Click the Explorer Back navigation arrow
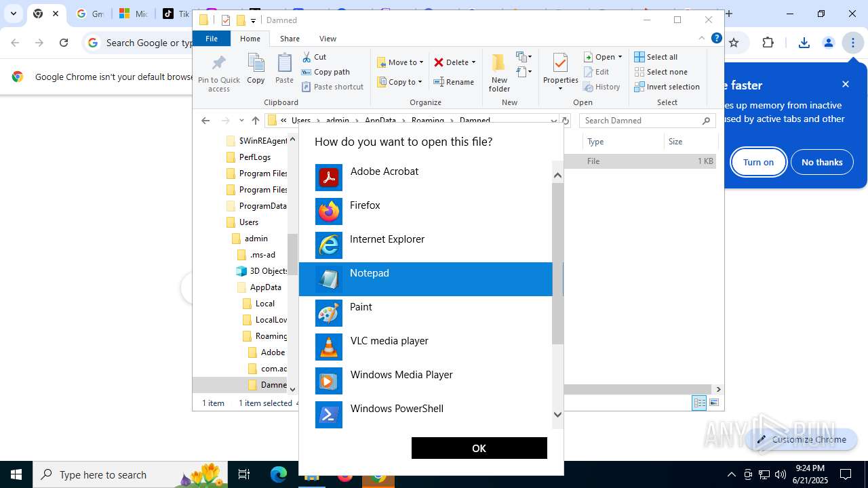Screen dimensions: 868x488 coord(205,121)
